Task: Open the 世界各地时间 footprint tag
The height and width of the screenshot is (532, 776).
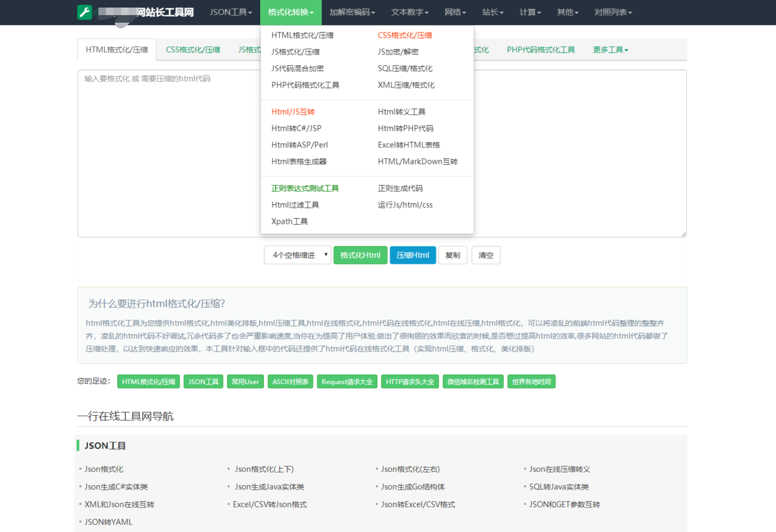Action: pyautogui.click(x=532, y=381)
